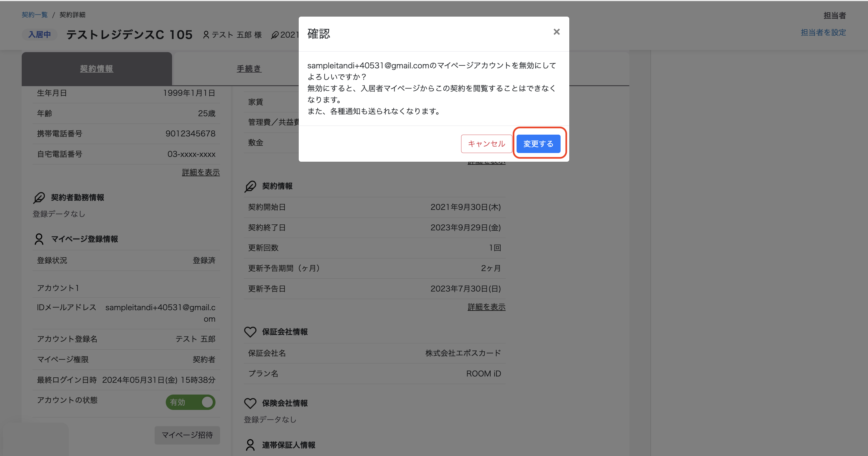Click the アカウント1 label
This screenshot has height=456, width=868.
58,288
